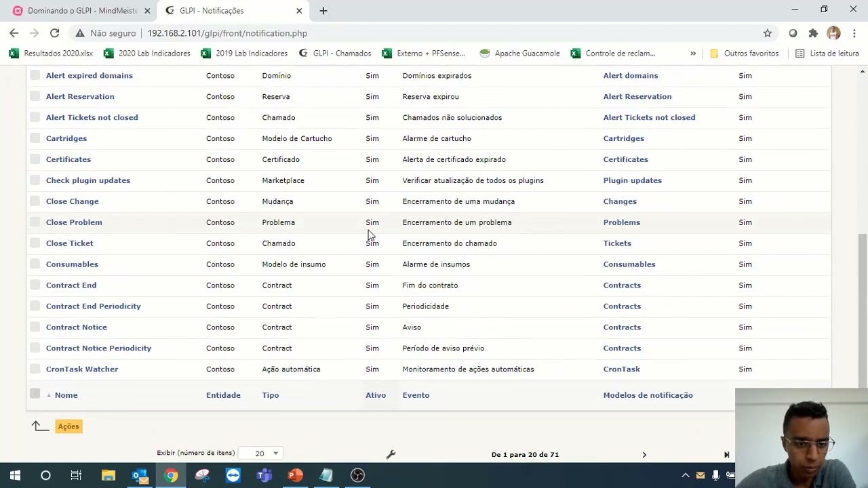Open the Apache Guacamole bookmark
Screen dimensions: 868x488
(519, 54)
